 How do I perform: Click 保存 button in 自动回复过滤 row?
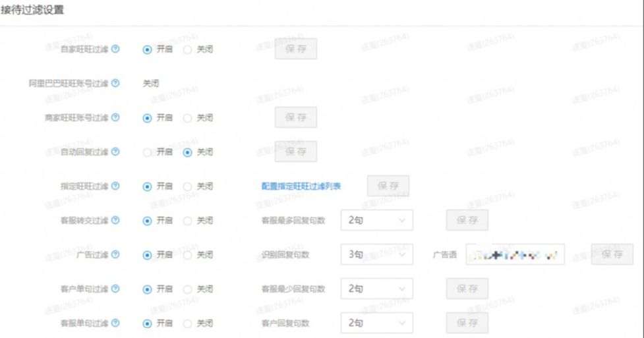point(296,152)
